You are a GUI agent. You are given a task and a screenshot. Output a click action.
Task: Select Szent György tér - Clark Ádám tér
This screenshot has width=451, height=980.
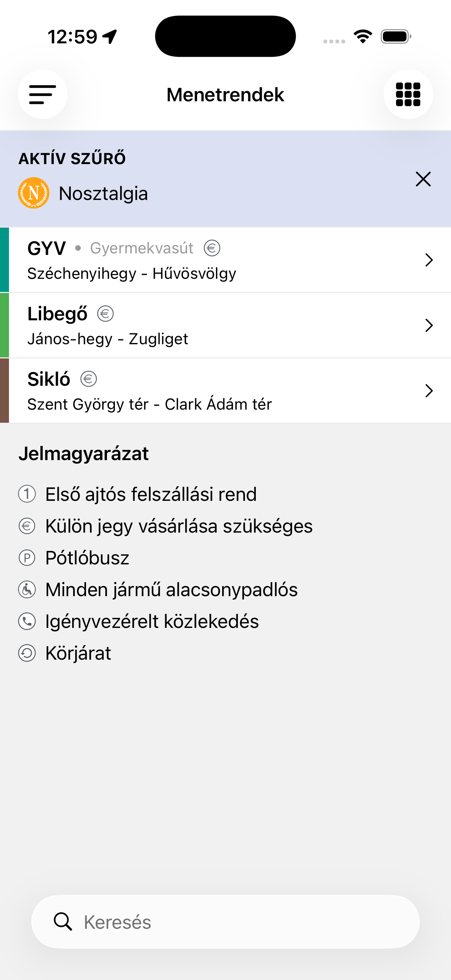point(150,404)
